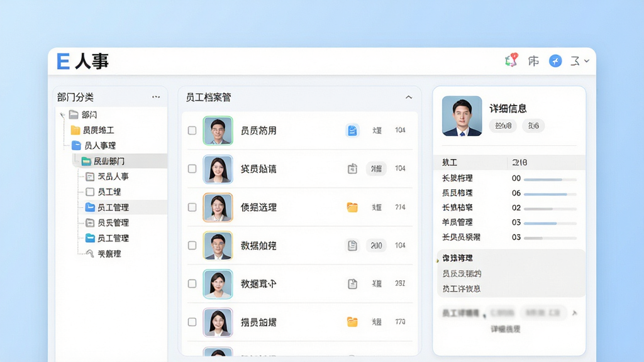Click the tag badge in 筴员鲇犕 row
The height and width of the screenshot is (362, 644).
pyautogui.click(x=376, y=168)
